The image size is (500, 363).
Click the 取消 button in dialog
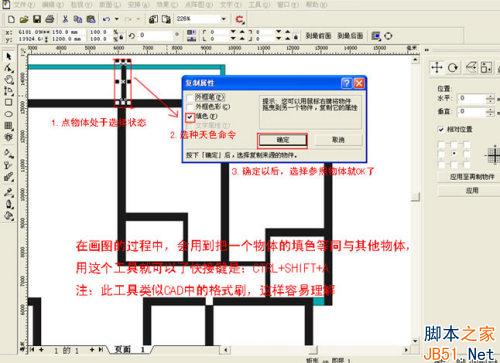click(338, 140)
